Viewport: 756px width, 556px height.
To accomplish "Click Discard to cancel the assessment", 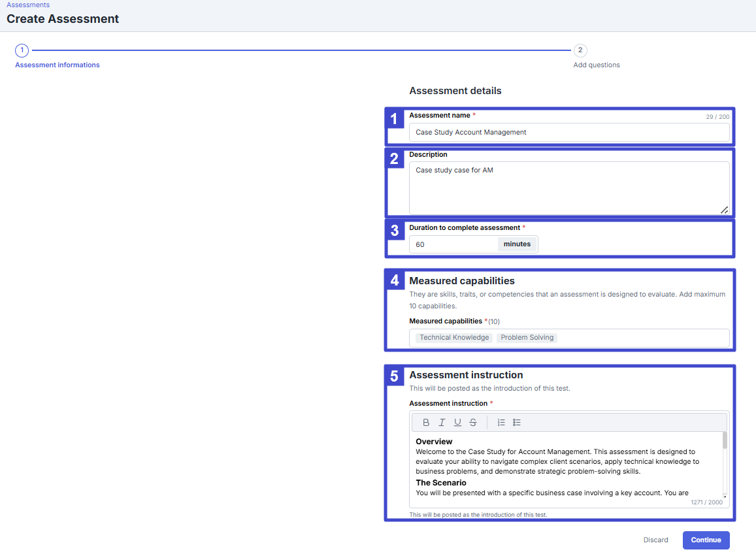I will coord(655,540).
